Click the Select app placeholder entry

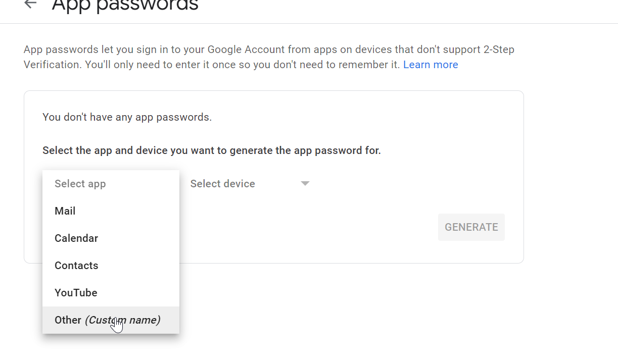111,184
